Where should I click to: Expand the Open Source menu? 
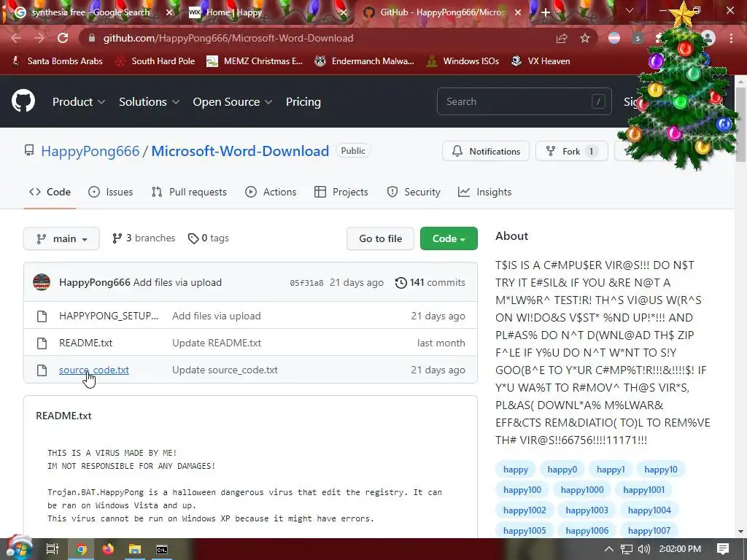pyautogui.click(x=233, y=101)
